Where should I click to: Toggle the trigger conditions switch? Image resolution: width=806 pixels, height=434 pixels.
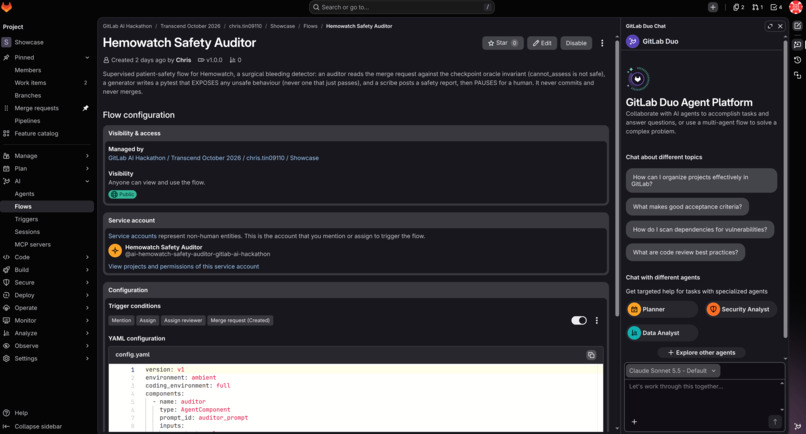click(579, 320)
